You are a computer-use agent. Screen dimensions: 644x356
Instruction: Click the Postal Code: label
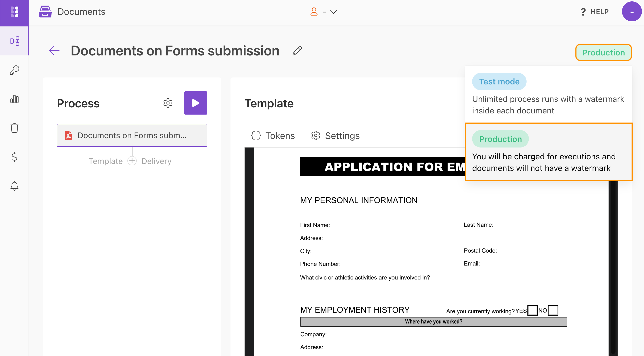[480, 250]
